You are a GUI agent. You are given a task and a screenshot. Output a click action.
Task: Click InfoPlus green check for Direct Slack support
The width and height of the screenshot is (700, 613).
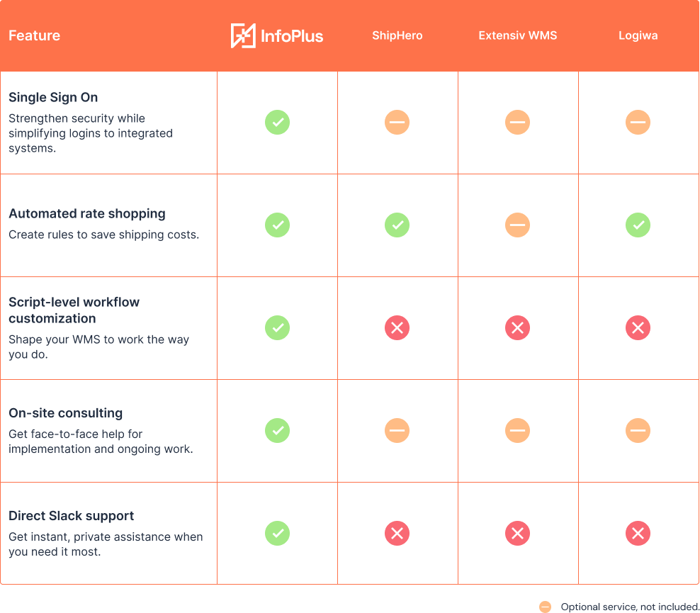click(x=277, y=534)
